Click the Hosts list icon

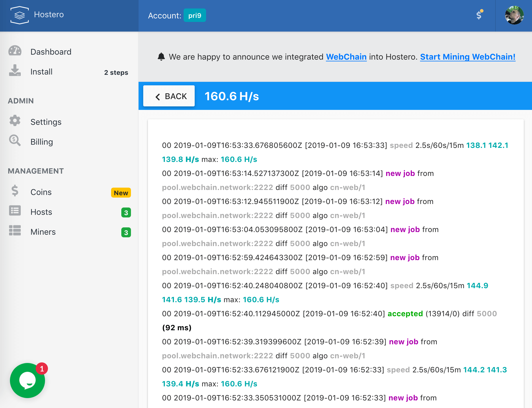tap(15, 210)
